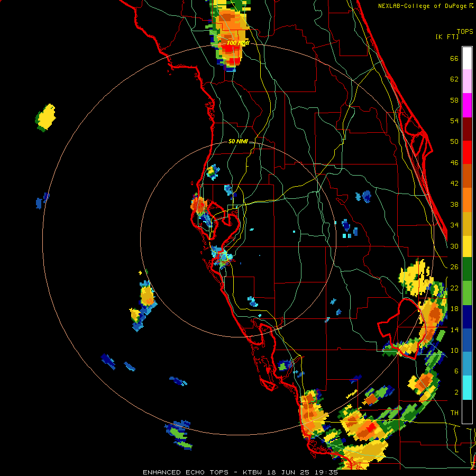Click the [K FT] units label

tap(447, 37)
